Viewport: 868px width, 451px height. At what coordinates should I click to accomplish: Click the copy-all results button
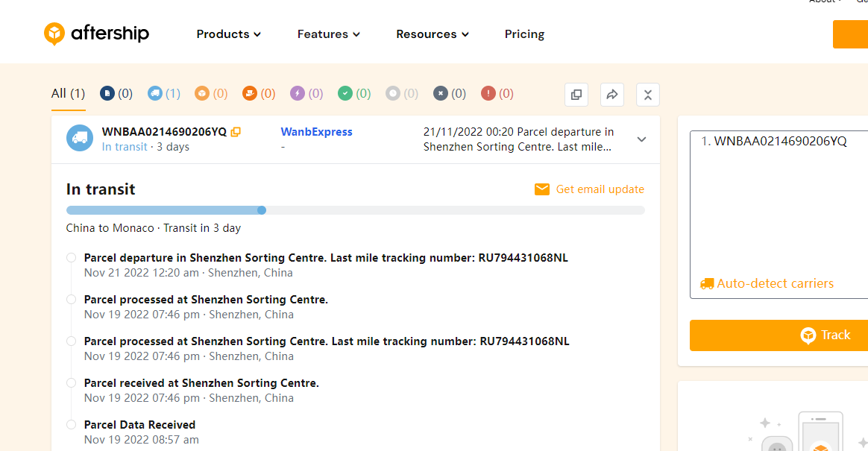pyautogui.click(x=576, y=95)
